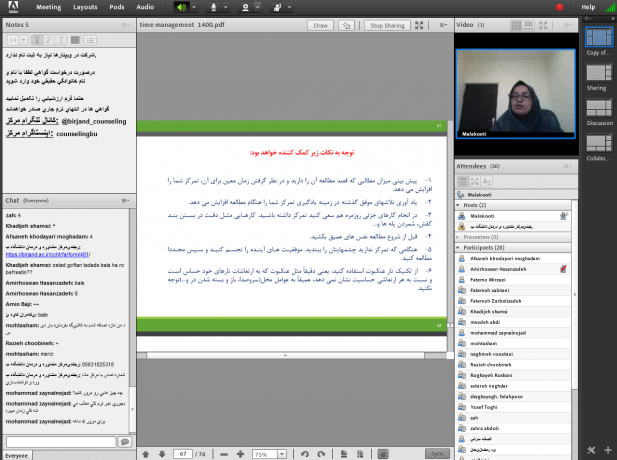
Task: Click Stop Sharing button
Action: click(387, 25)
